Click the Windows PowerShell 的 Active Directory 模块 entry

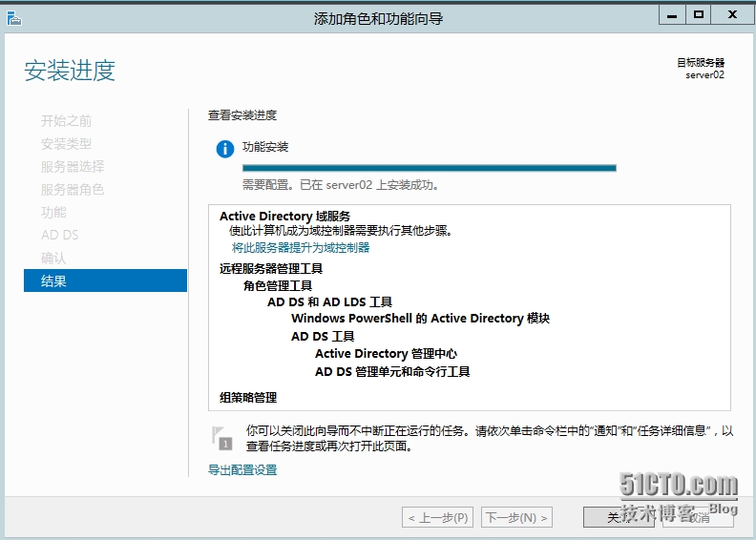coord(420,319)
